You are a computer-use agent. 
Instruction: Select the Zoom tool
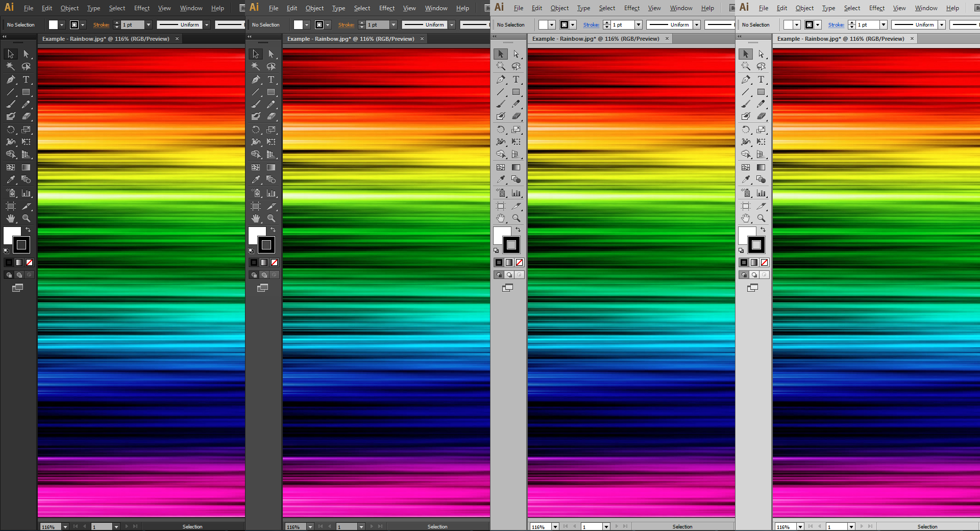(27, 218)
